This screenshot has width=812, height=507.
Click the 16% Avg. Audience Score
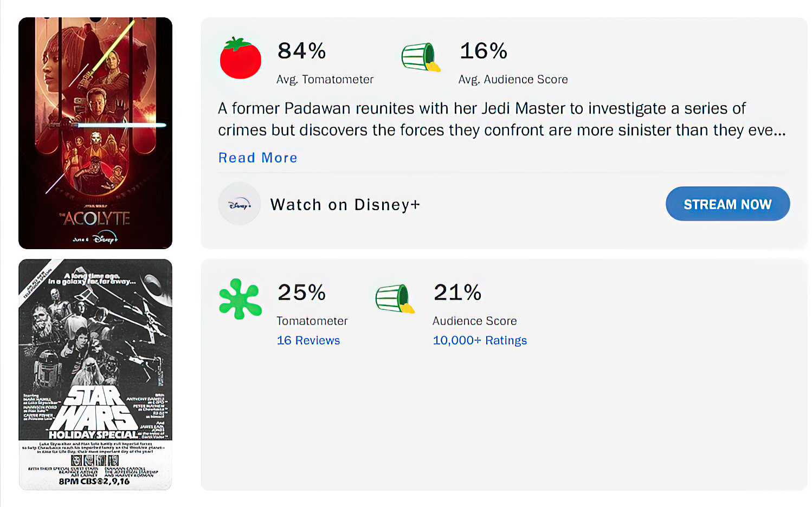pyautogui.click(x=483, y=51)
